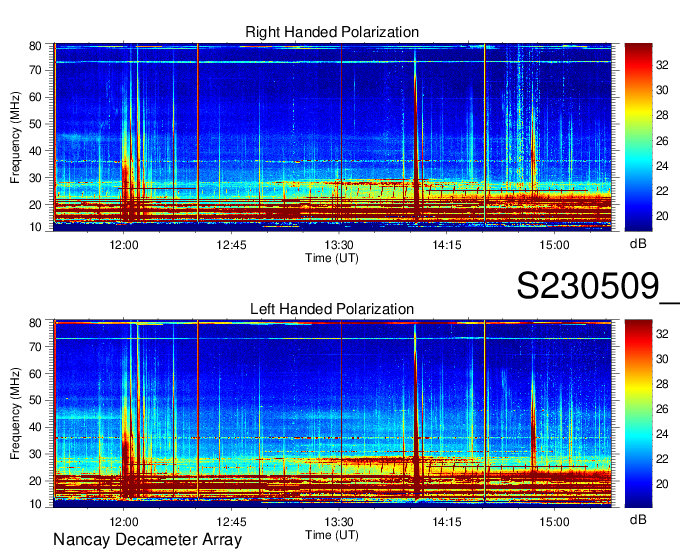This screenshot has width=680, height=552.
Task: Click the 22 value on Left Handed color bar
Action: 662,459
